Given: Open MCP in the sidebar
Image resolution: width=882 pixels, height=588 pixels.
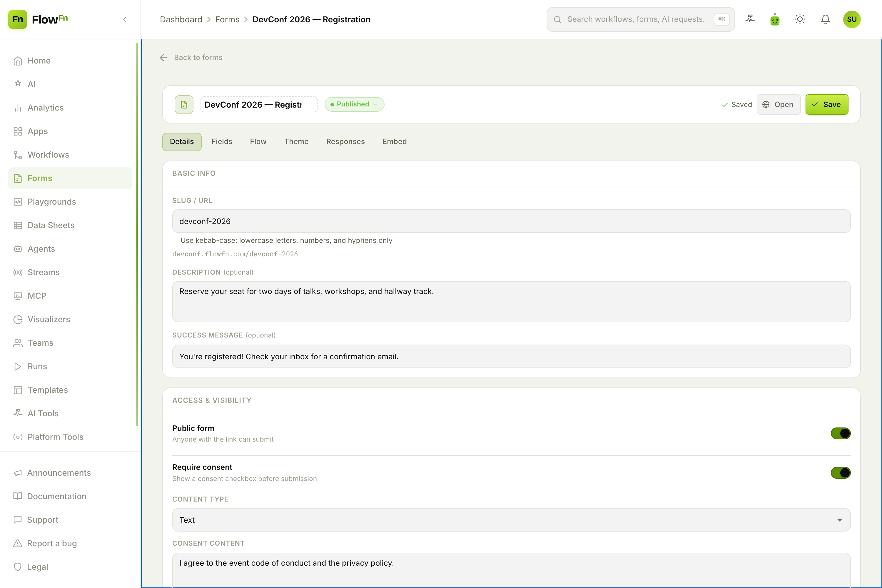Looking at the screenshot, I should tap(70, 296).
